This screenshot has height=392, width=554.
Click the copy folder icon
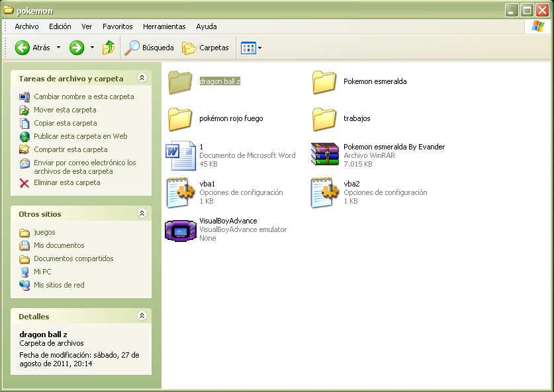click(x=24, y=123)
